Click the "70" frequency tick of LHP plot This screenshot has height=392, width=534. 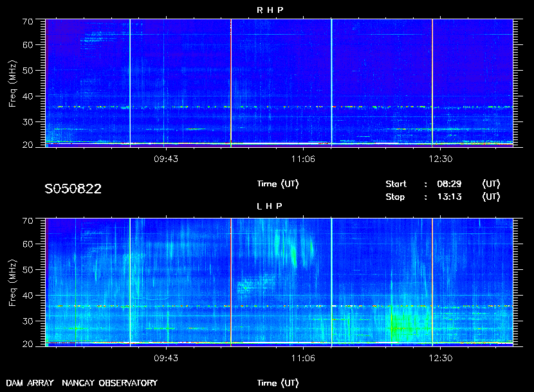pyautogui.click(x=28, y=221)
